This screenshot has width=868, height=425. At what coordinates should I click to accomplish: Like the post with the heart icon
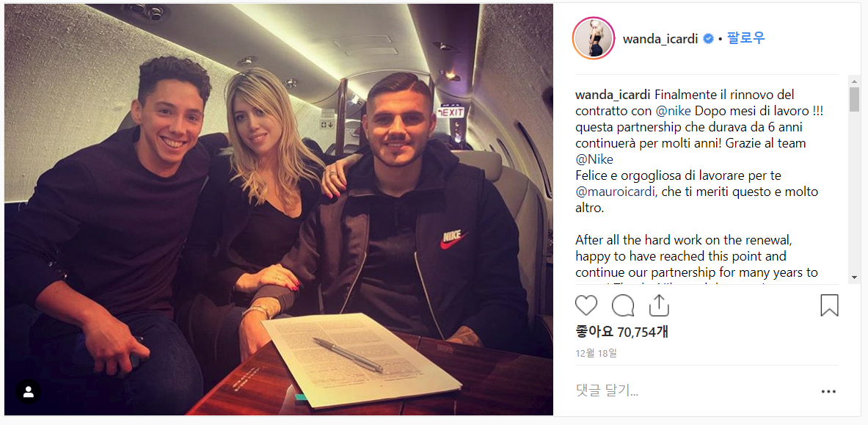point(586,305)
